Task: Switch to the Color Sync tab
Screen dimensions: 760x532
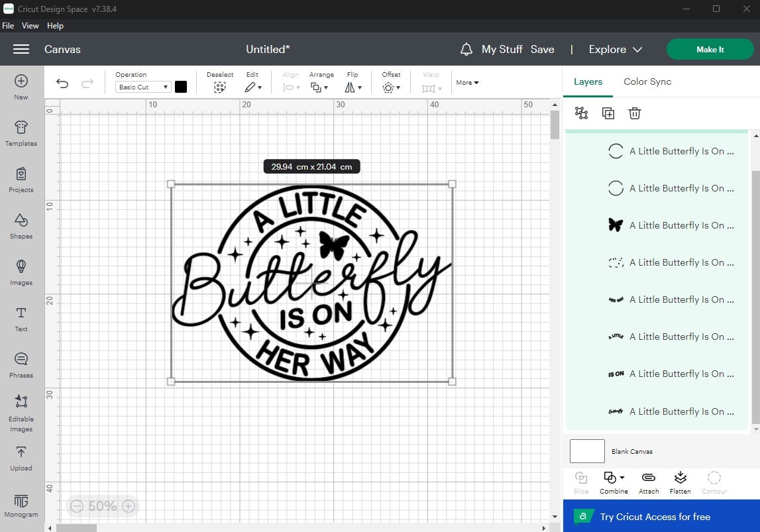Action: pyautogui.click(x=647, y=81)
